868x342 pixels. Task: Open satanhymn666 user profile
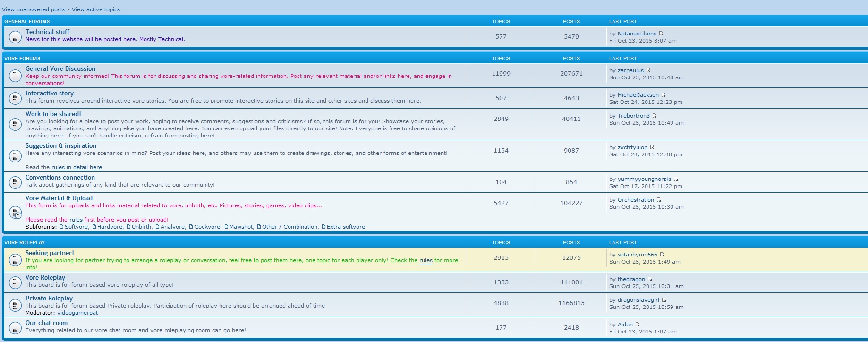coord(638,255)
